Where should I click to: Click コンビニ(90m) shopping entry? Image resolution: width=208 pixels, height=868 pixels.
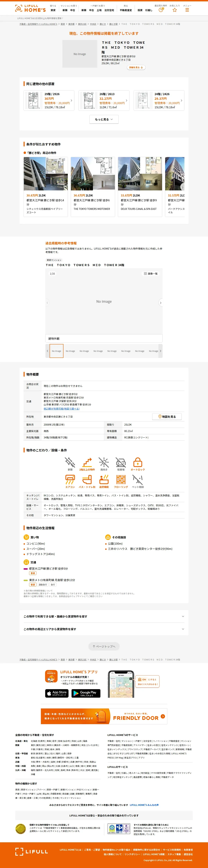click(x=36, y=543)
